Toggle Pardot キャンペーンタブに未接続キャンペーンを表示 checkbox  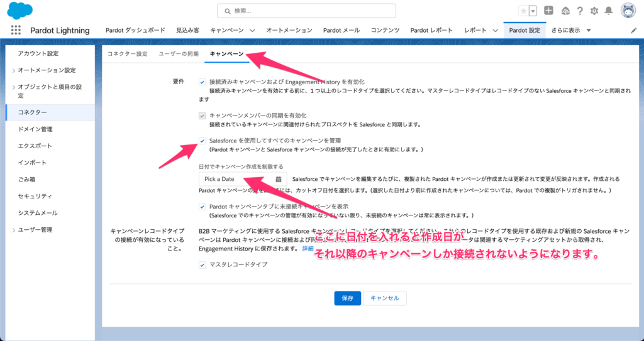click(202, 207)
